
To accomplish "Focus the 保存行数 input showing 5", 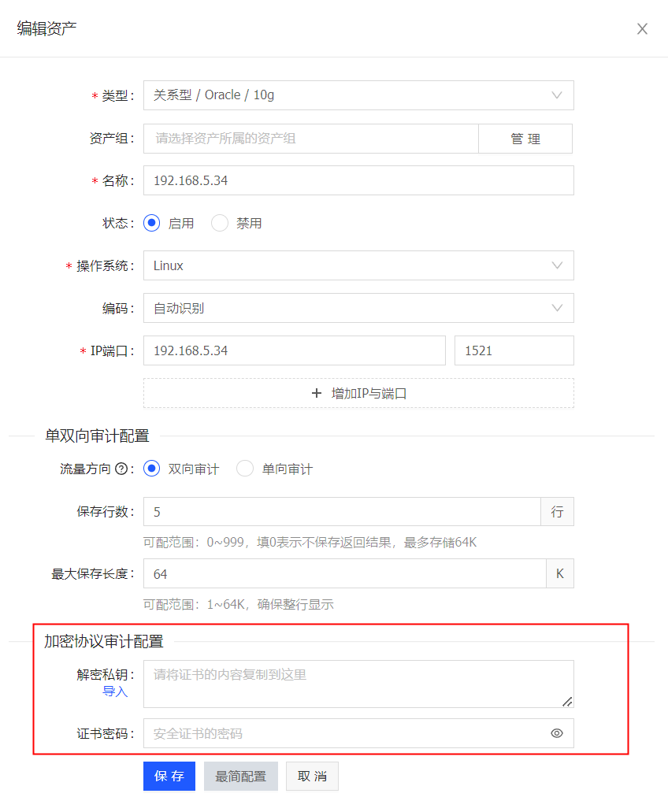I will [x=342, y=512].
